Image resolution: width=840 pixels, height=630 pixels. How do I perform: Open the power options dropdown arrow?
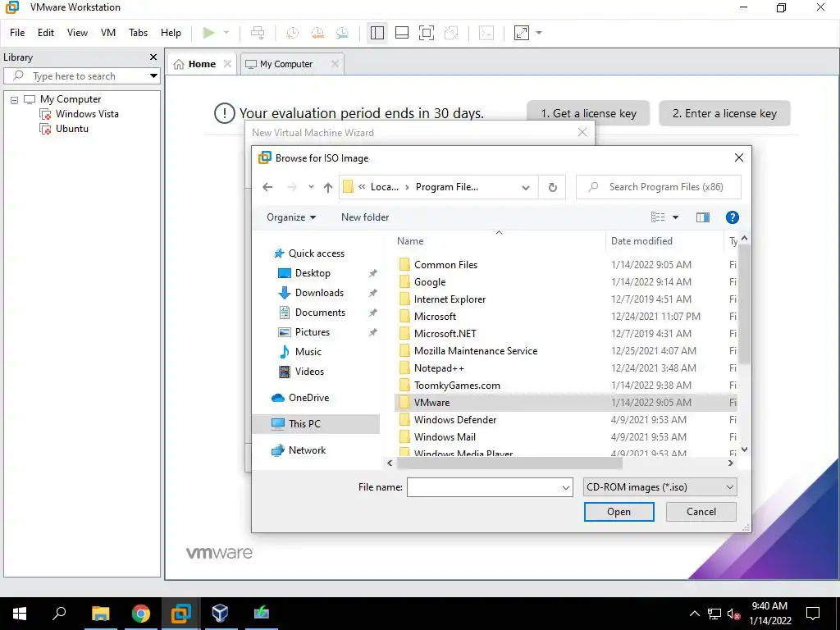tap(226, 33)
